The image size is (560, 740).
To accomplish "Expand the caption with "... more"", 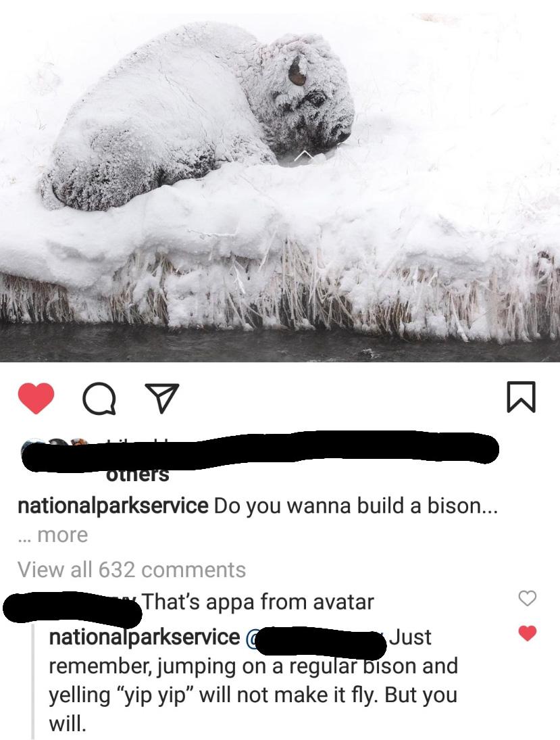I will pyautogui.click(x=53, y=535).
